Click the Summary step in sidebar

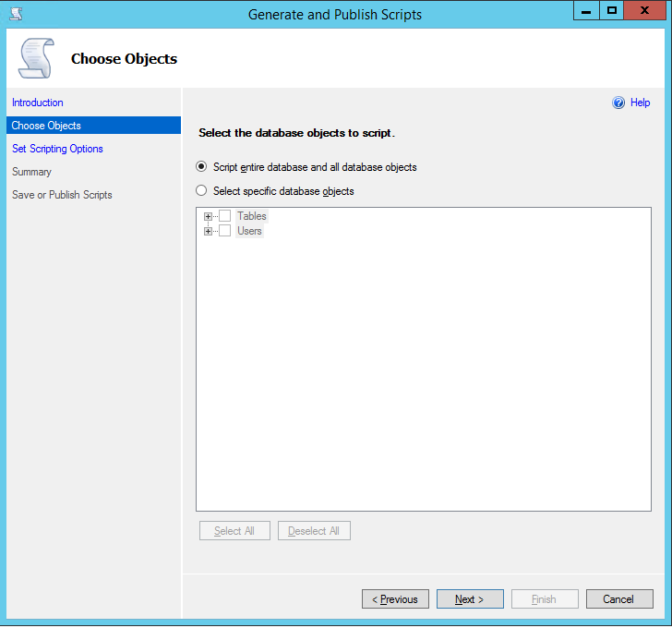[x=31, y=172]
